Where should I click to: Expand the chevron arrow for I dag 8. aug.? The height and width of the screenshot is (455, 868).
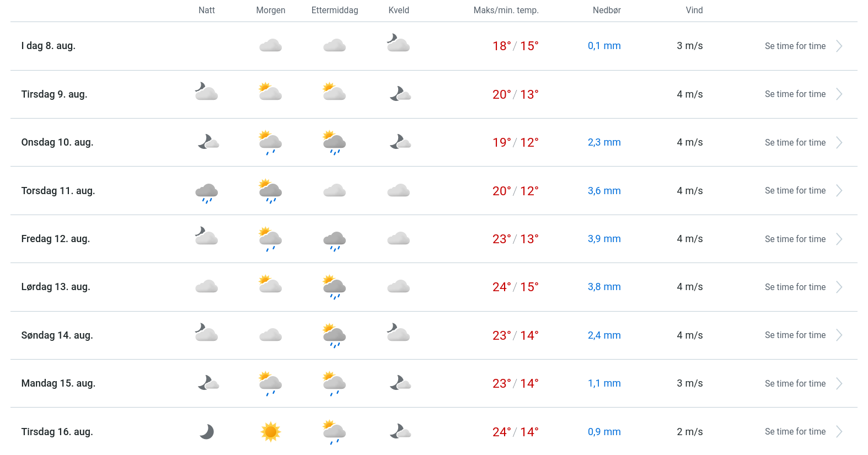tap(839, 46)
